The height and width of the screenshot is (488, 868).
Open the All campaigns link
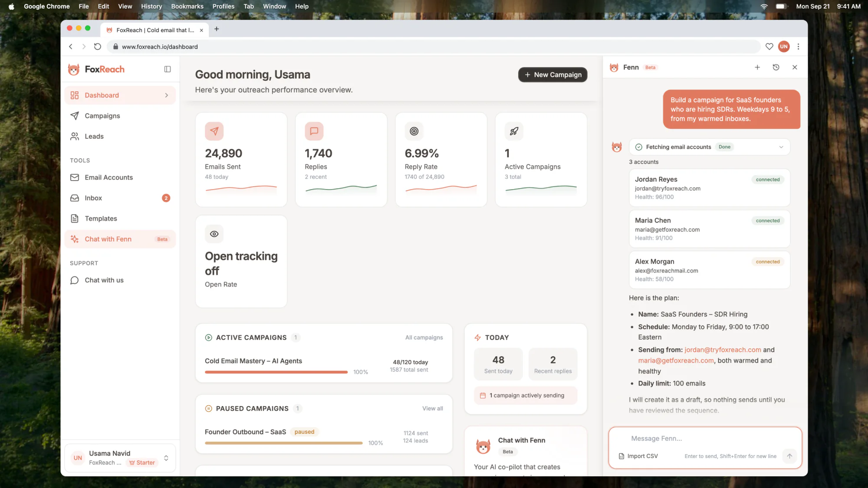pyautogui.click(x=424, y=337)
